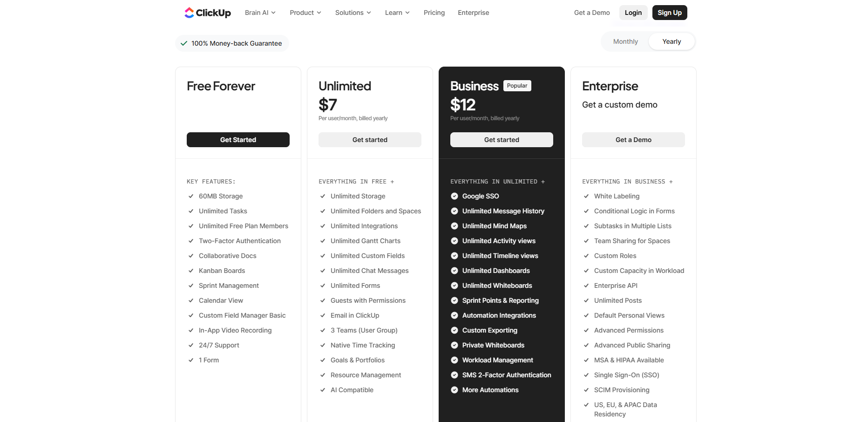868x422 pixels.
Task: Click Get started on Business plan
Action: (x=502, y=140)
